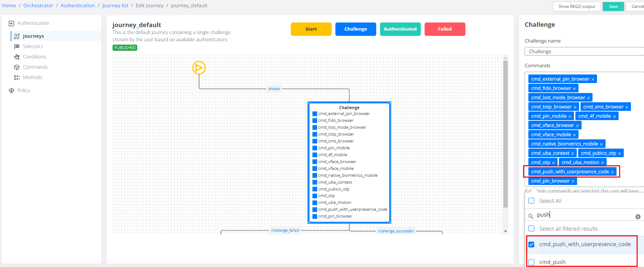Uncheck cmd_push_with_userpresence_code option

pos(531,244)
